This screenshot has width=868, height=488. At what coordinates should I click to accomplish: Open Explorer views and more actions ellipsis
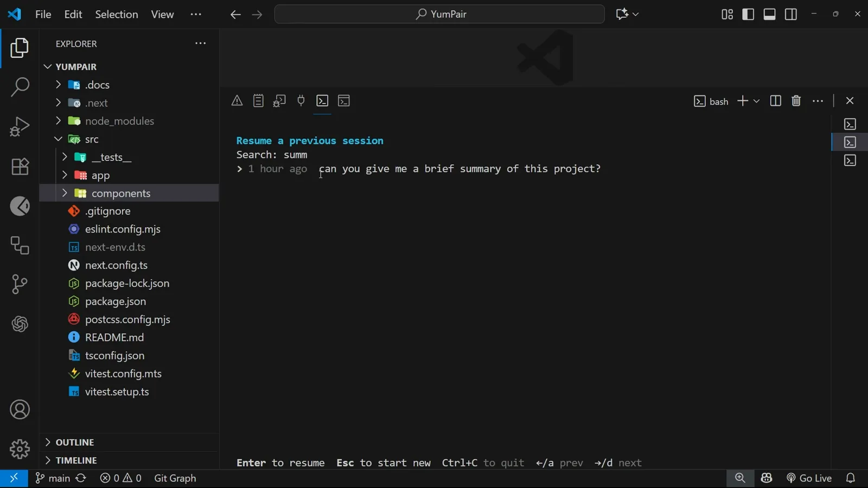coord(201,43)
